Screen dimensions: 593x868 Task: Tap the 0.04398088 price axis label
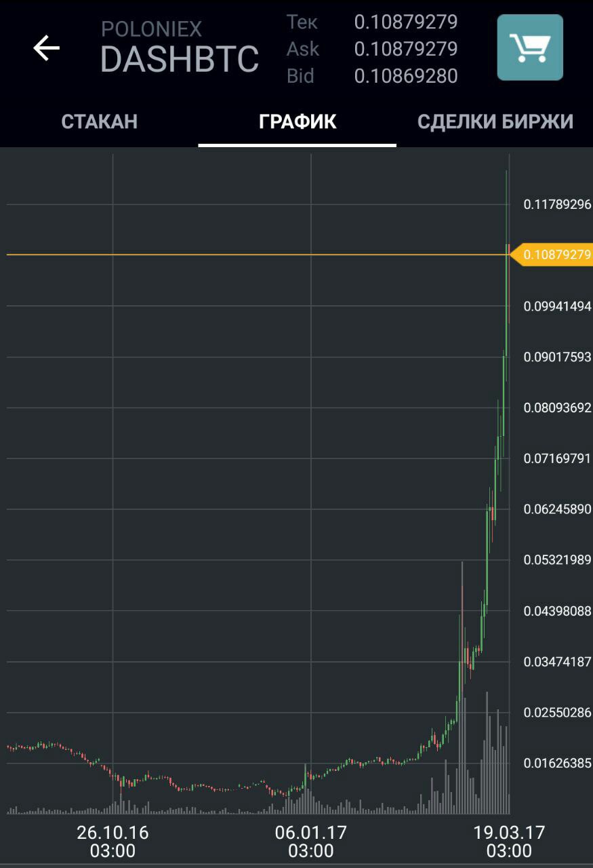coord(558,611)
